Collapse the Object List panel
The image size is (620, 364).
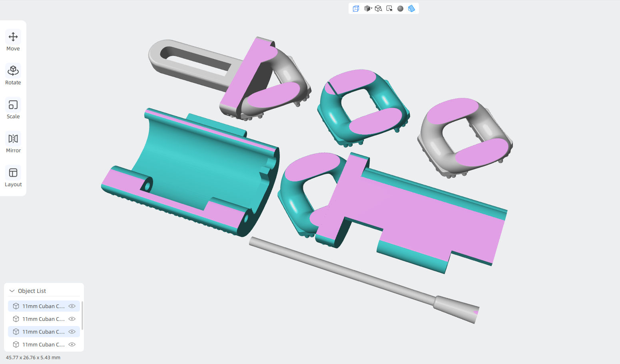click(x=12, y=291)
